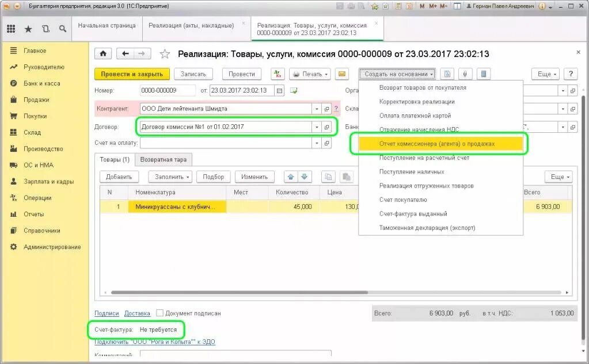The image size is (589, 364).
Task: Switch to Реализация (акты, накладные) tab
Action: click(191, 25)
